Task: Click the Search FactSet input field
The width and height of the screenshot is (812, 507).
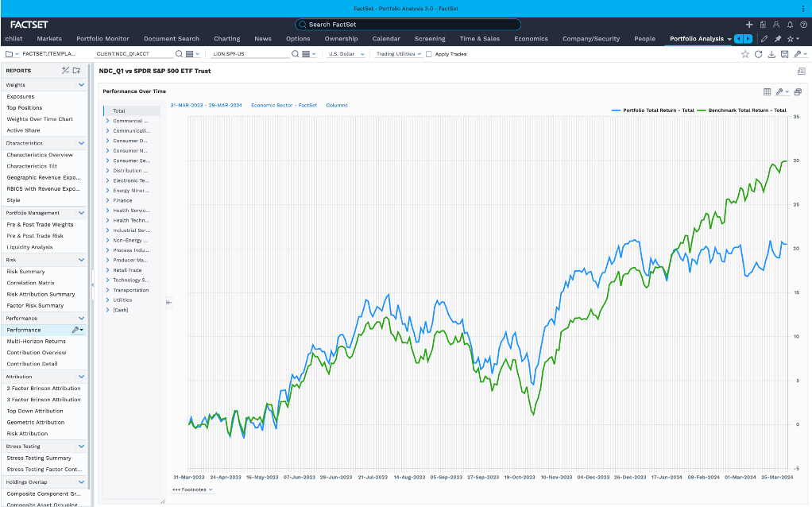Action: pyautogui.click(x=408, y=25)
